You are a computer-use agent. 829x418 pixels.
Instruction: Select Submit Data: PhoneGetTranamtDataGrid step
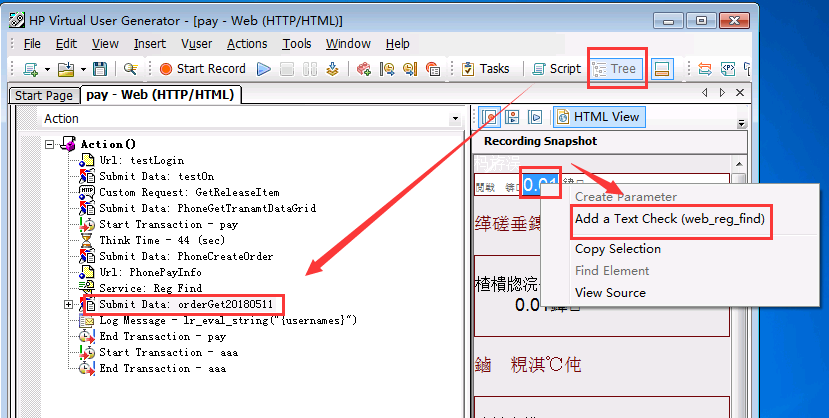coord(207,208)
